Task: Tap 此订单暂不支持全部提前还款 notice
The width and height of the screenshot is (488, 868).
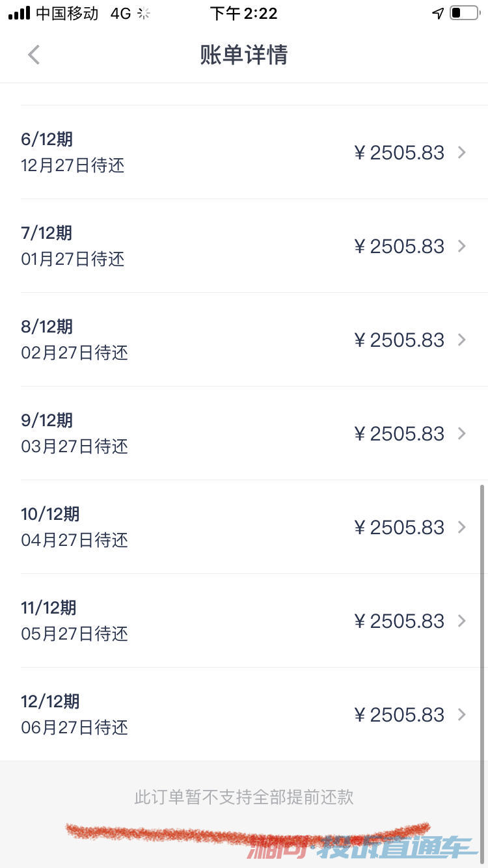Action: 244,797
